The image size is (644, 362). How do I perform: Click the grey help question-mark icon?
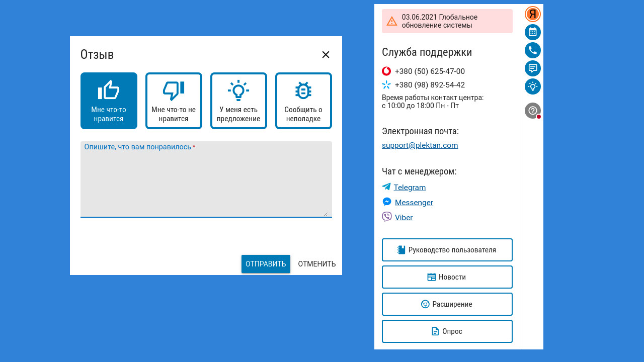(x=533, y=111)
